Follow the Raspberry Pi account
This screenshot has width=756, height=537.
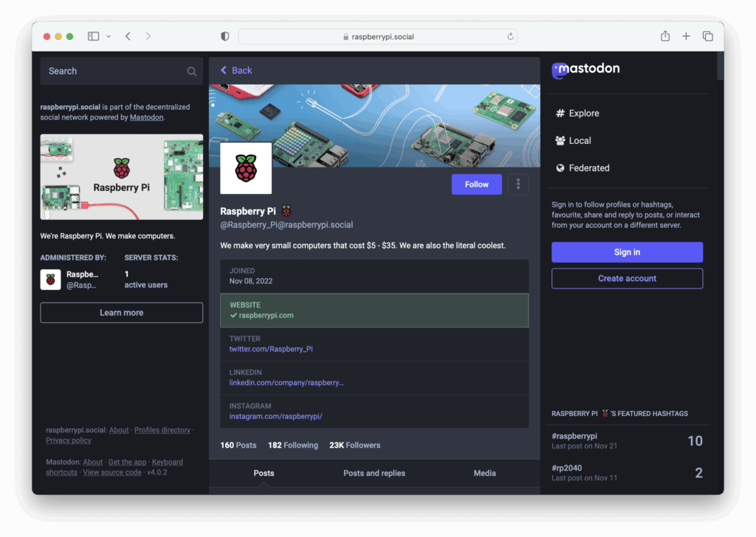pyautogui.click(x=476, y=184)
